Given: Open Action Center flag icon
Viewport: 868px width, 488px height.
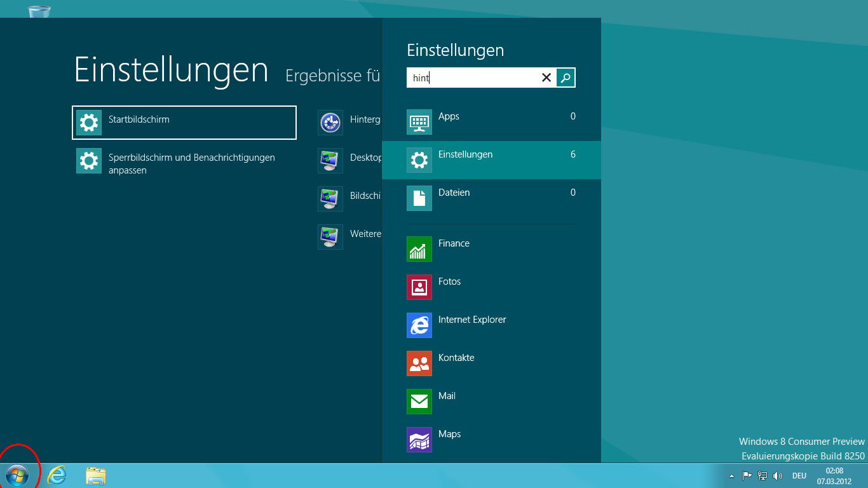Looking at the screenshot, I should coord(747,475).
